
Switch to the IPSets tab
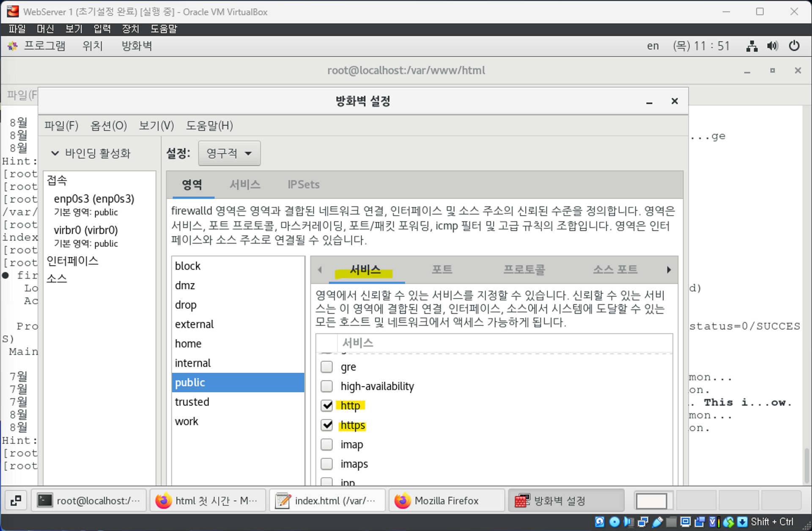[303, 185]
